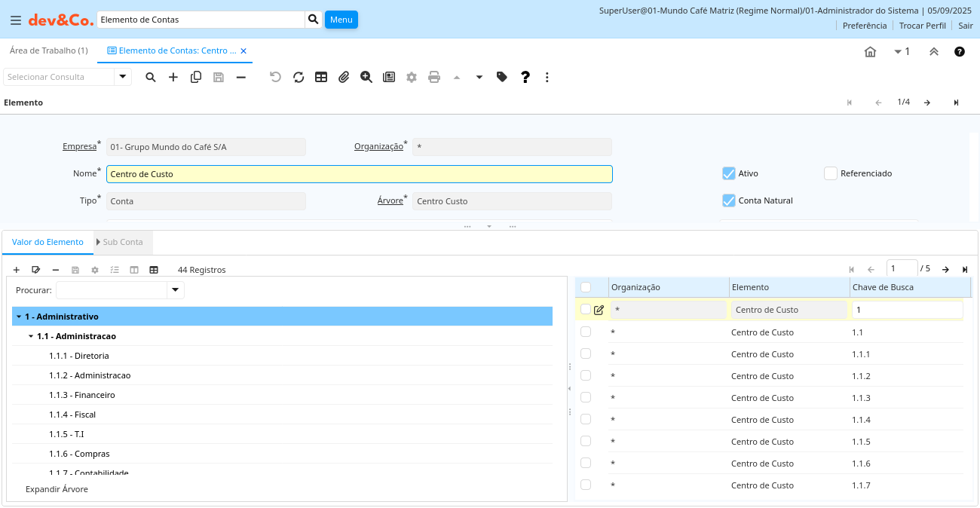Switch to the Sub Conta tab
The height and width of the screenshot is (508, 980).
[122, 242]
